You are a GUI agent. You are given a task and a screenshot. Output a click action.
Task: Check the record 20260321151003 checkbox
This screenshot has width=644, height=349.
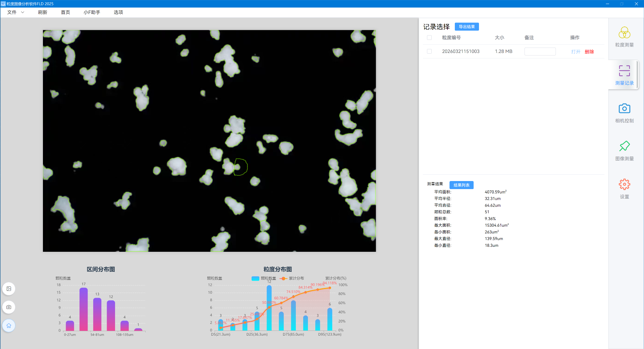(x=429, y=51)
